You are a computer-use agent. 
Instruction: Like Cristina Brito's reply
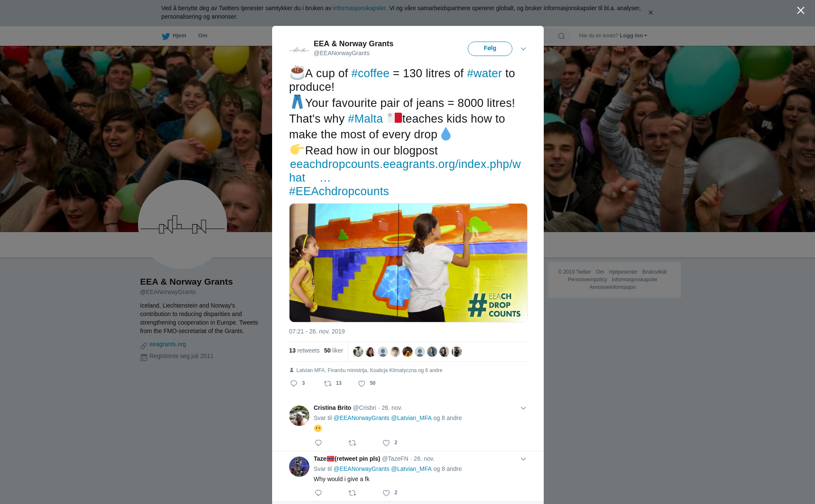point(386,443)
